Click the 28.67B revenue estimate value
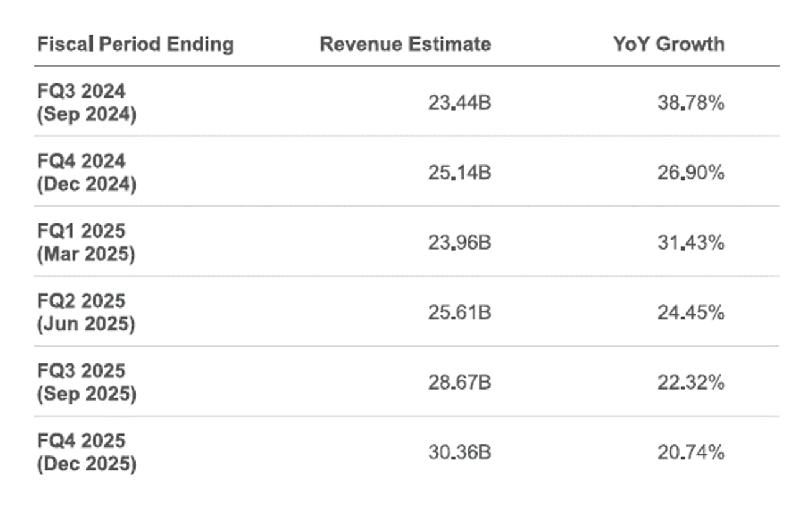Screen dimensions: 812x509 pos(459,383)
